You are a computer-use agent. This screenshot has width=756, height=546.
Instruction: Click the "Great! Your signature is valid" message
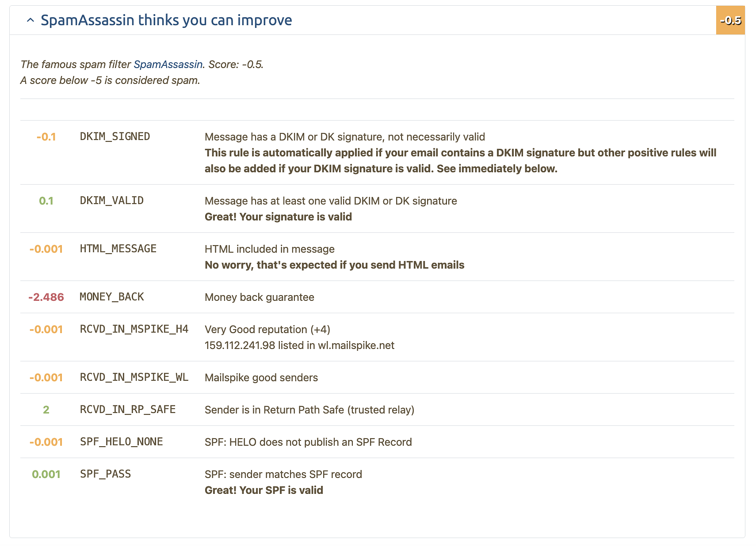click(x=278, y=217)
